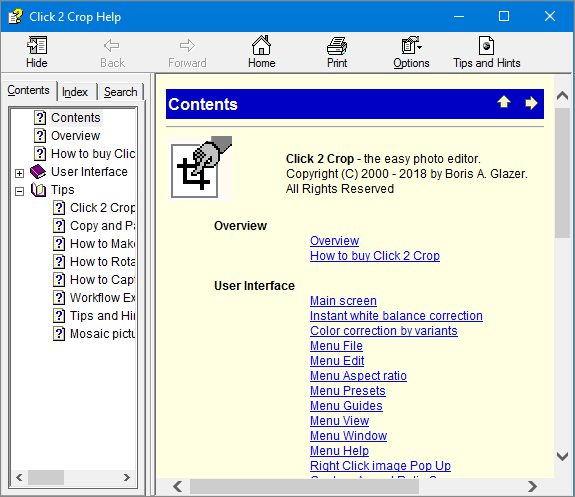This screenshot has width=575, height=497.
Task: Click content pane scroll up arrow
Action: (x=562, y=96)
